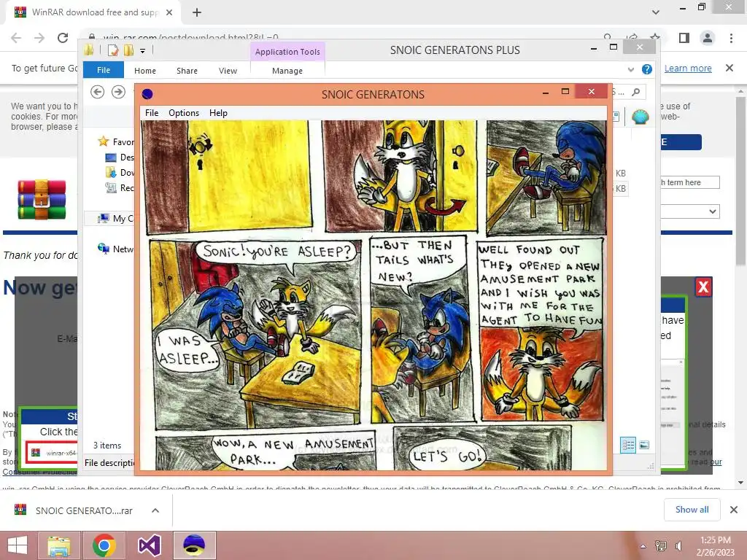Open Chrome tab search chevron
The height and width of the screenshot is (560, 747).
tap(656, 12)
